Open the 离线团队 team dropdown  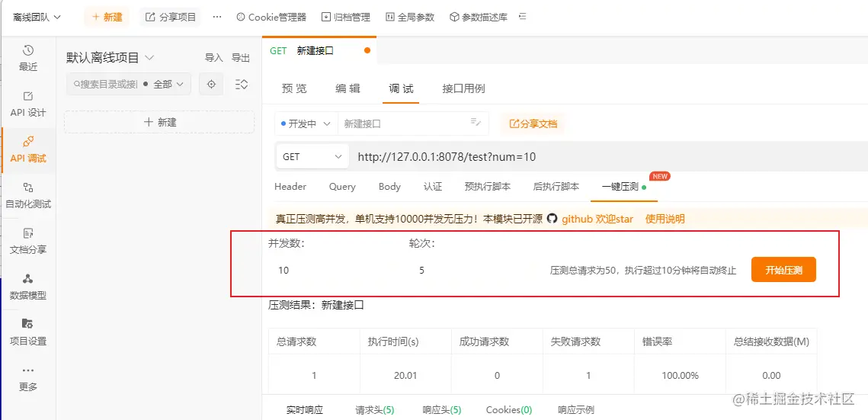click(37, 18)
